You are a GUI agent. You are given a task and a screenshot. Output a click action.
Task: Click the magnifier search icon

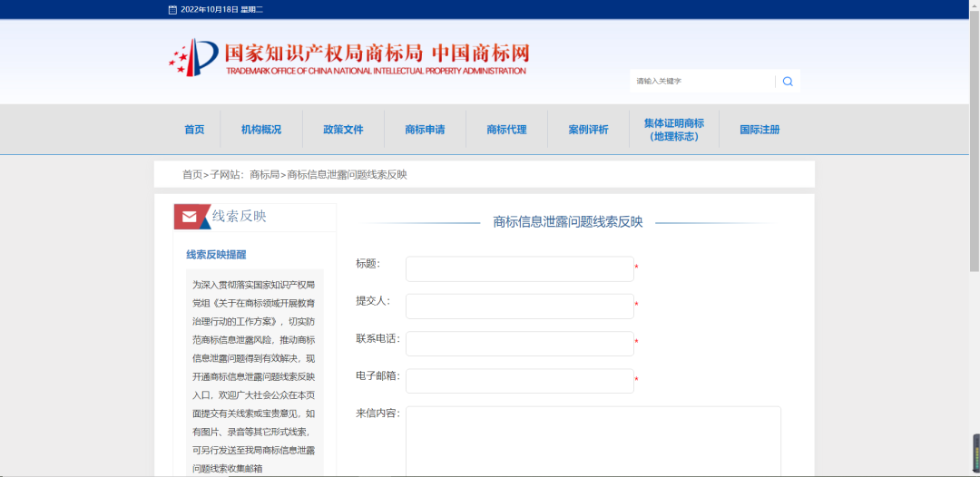[787, 82]
